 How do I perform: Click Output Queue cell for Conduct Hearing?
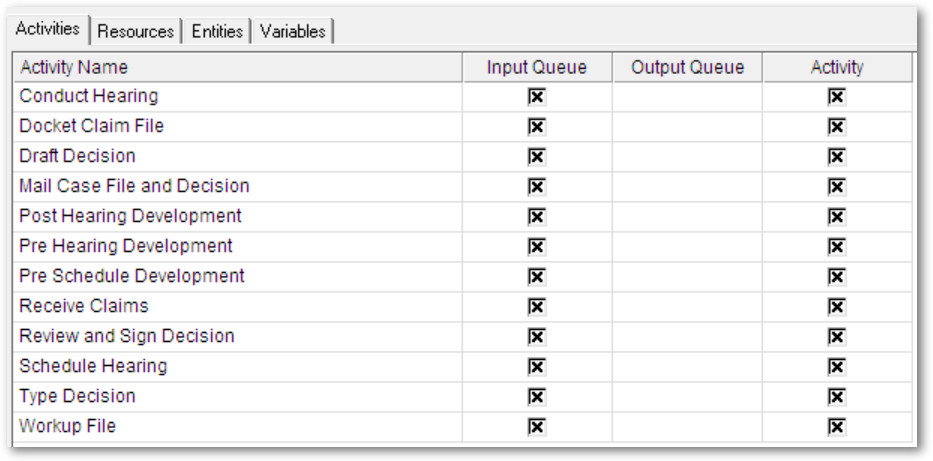[x=687, y=96]
